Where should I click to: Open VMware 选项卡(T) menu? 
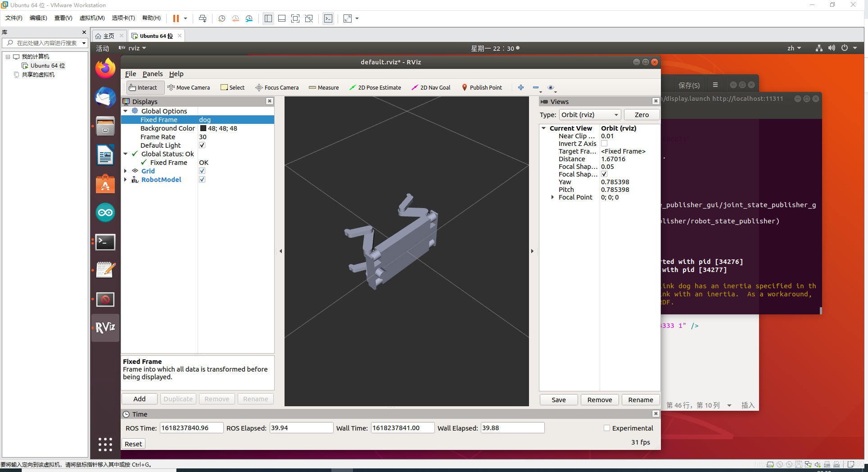(123, 18)
